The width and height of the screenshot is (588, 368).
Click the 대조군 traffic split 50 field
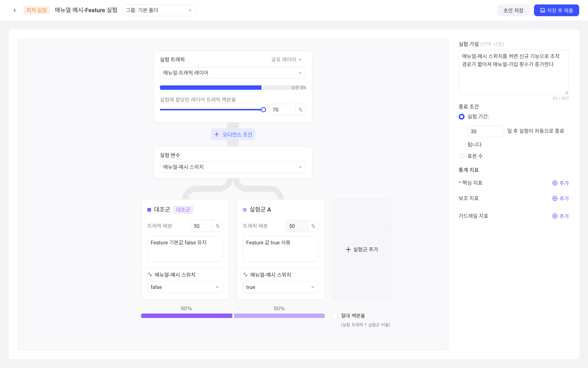pos(201,226)
